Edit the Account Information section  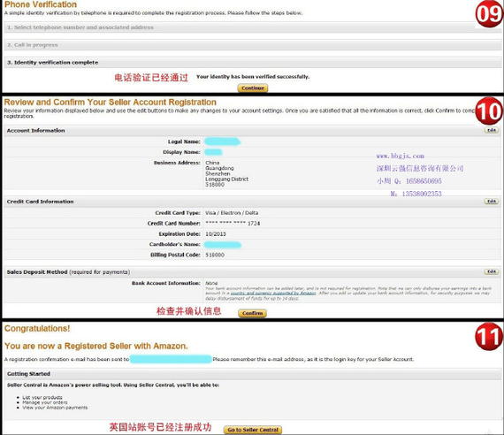click(491, 130)
